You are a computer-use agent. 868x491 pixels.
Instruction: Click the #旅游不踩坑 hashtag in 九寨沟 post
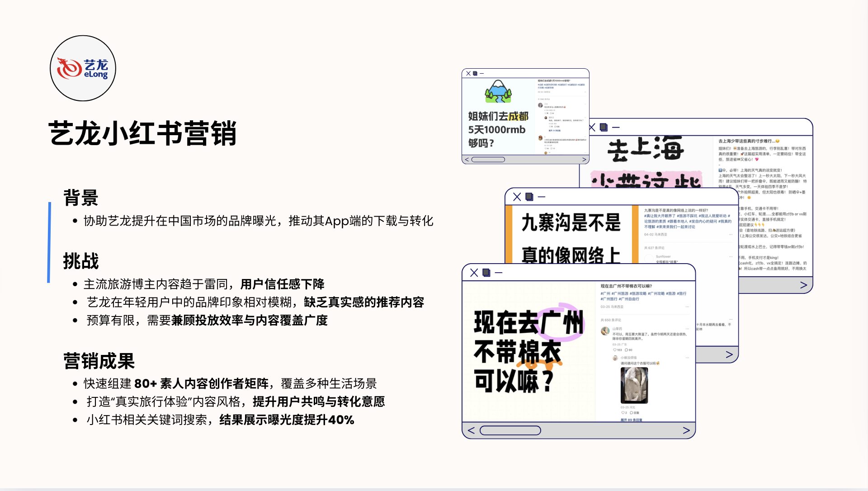[x=687, y=216]
